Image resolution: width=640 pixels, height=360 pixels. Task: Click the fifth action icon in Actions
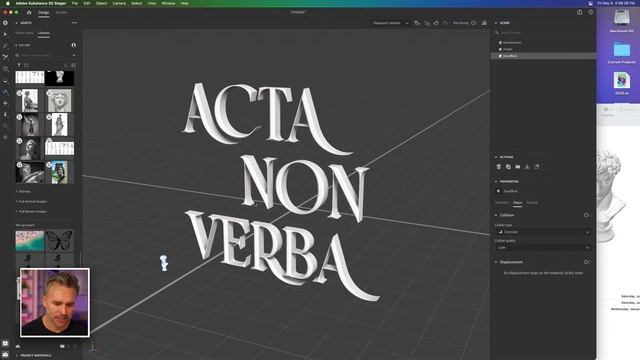(x=537, y=167)
